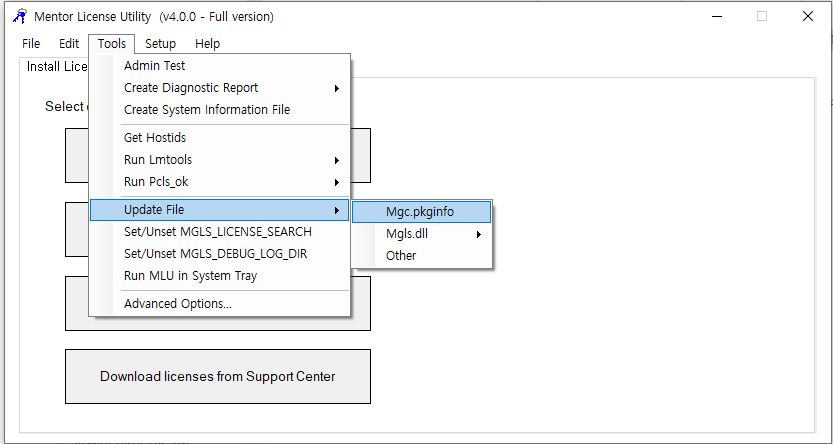The width and height of the screenshot is (833, 444).
Task: Open the Help menu
Action: [207, 44]
